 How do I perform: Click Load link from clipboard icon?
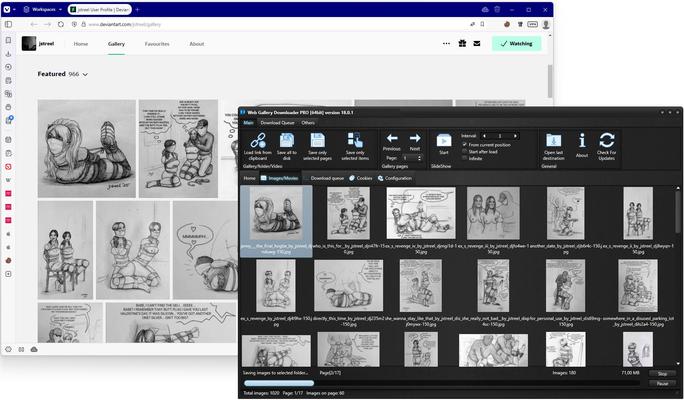[x=258, y=141]
